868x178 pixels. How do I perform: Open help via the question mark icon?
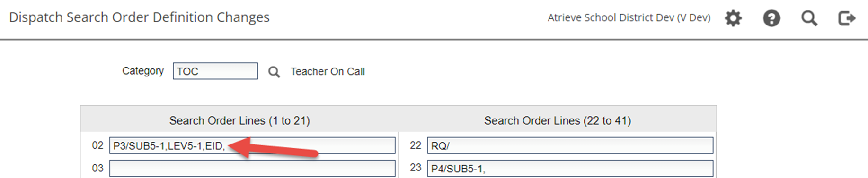(x=771, y=18)
